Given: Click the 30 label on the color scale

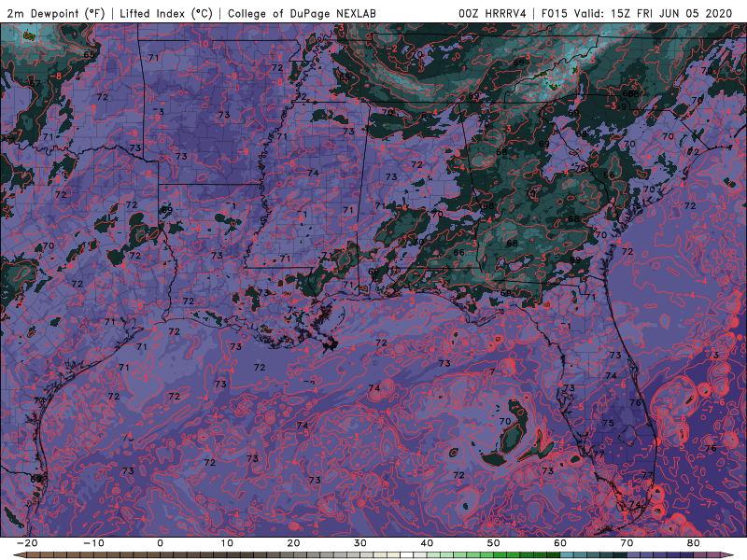Looking at the screenshot, I should 360,543.
